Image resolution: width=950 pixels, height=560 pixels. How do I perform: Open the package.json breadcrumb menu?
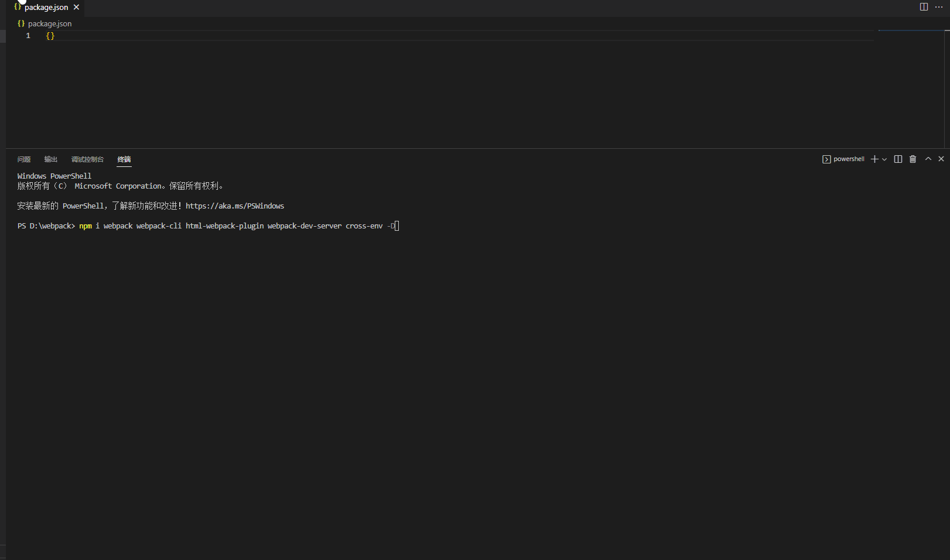50,23
